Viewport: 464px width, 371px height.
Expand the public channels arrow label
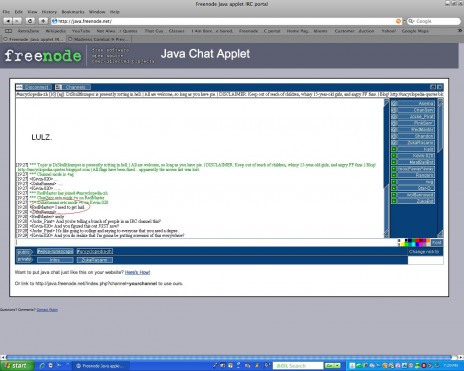(25, 251)
